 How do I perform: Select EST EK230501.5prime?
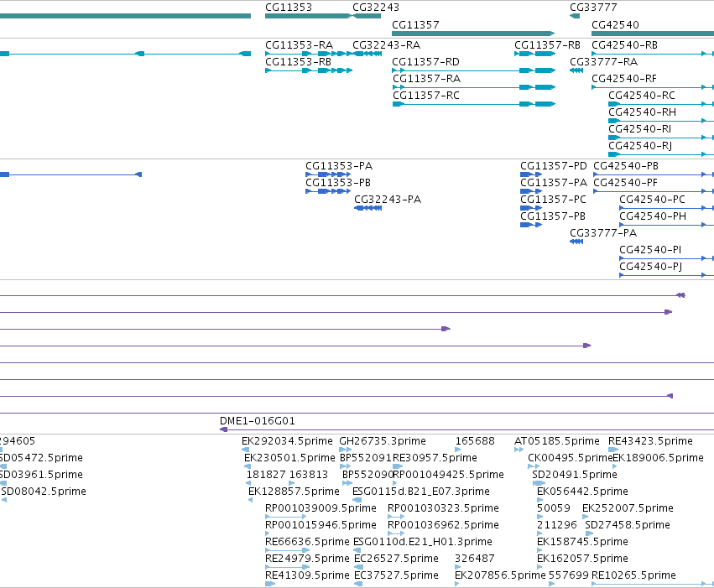[289, 458]
